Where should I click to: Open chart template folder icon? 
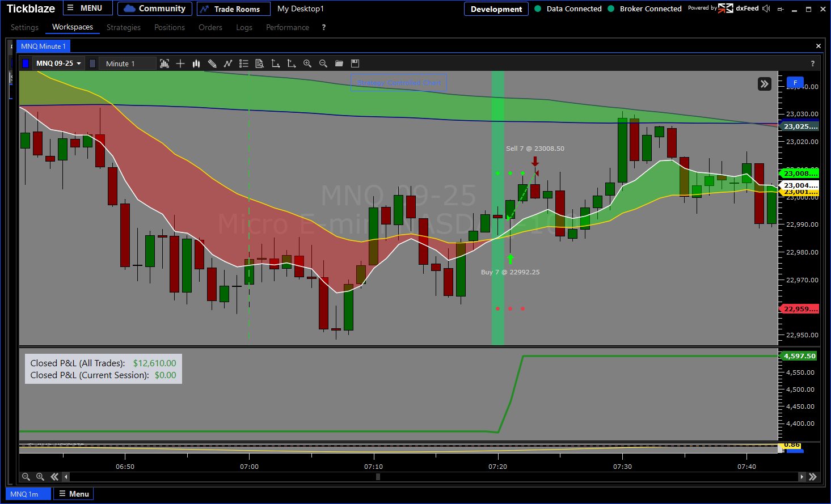(339, 63)
